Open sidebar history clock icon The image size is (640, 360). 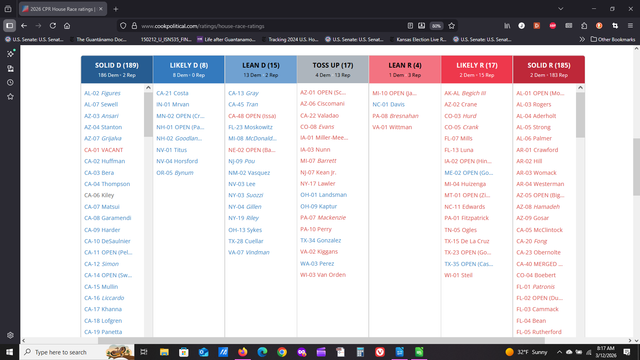(x=10, y=82)
